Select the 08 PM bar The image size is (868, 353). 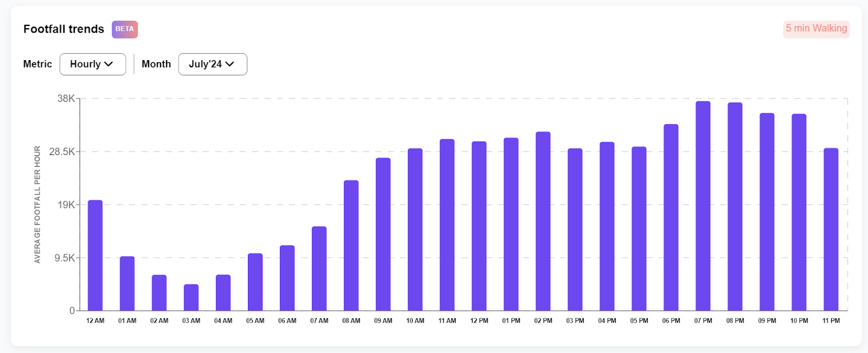pyautogui.click(x=735, y=207)
